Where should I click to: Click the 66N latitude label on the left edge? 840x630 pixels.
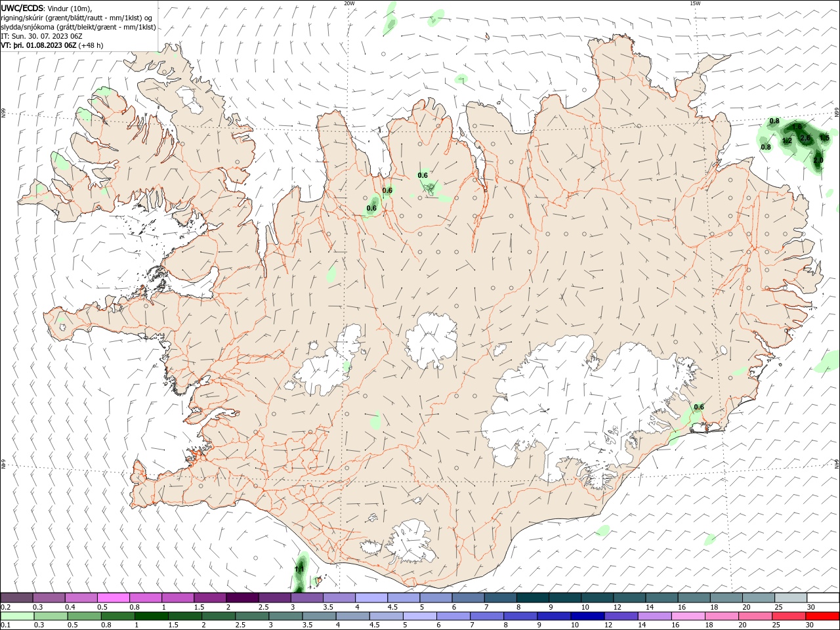pos(3,113)
